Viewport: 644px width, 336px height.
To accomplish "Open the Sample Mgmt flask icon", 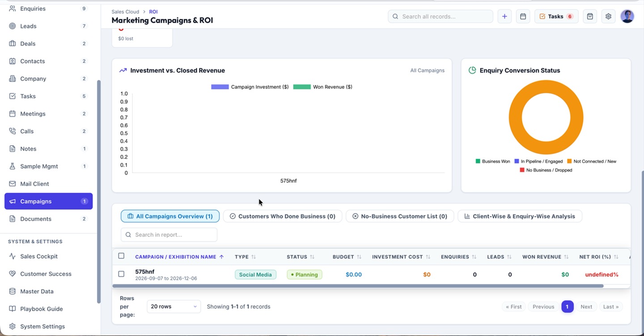I will (13, 166).
